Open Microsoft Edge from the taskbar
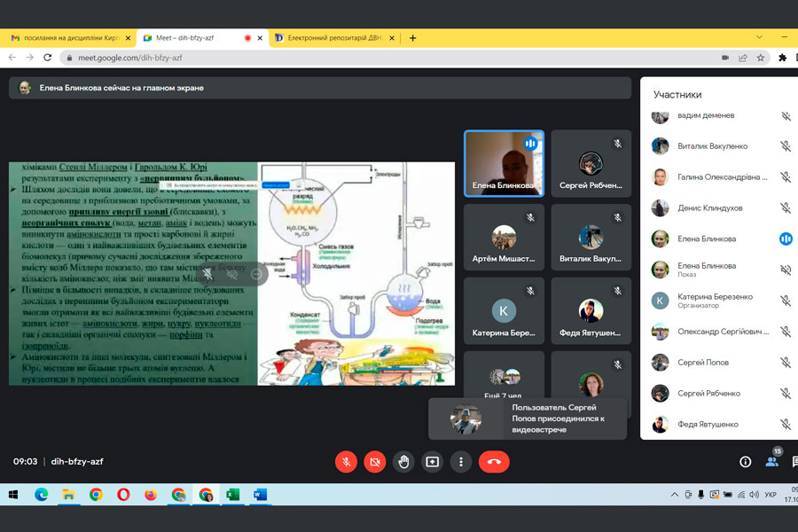This screenshot has width=798, height=532. (41, 495)
